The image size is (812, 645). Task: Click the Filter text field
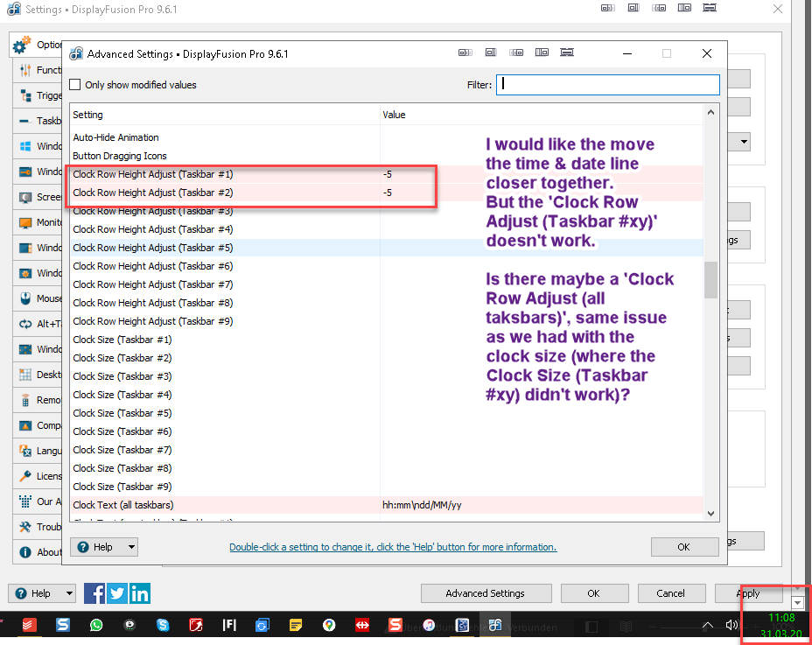coord(608,85)
